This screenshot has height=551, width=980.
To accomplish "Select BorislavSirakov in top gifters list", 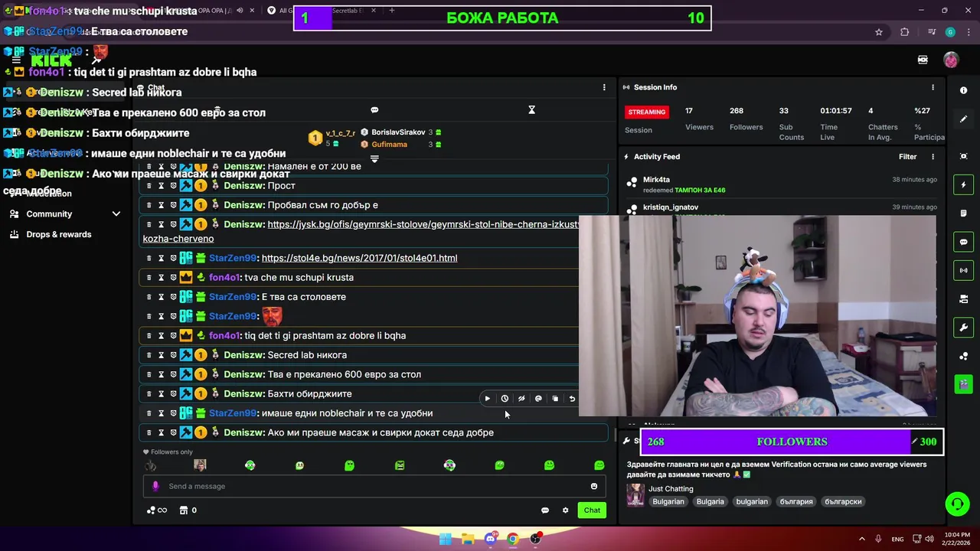I will pyautogui.click(x=398, y=132).
